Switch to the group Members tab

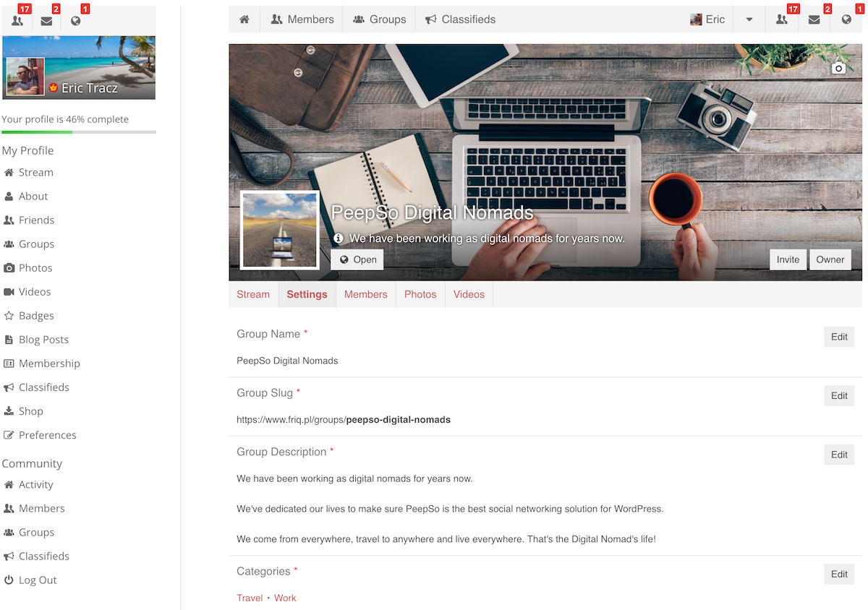click(x=365, y=294)
